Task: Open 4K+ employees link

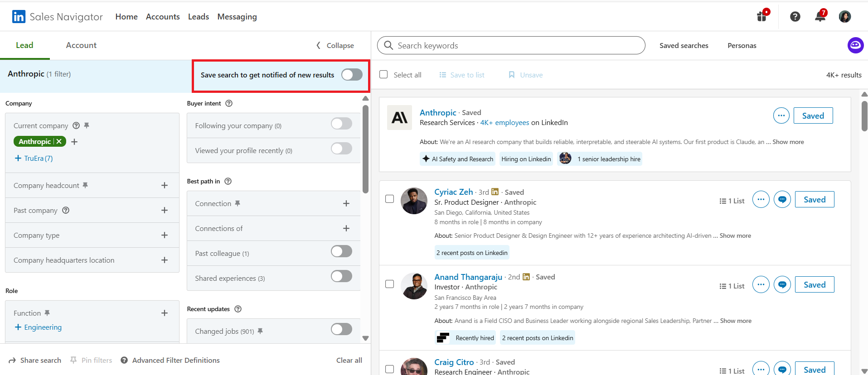Action: coord(504,122)
